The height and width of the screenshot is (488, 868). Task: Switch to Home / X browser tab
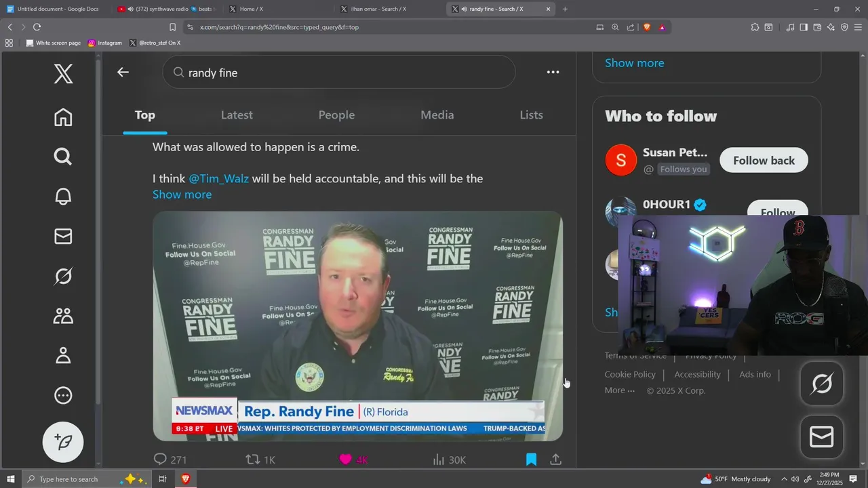pos(278,9)
